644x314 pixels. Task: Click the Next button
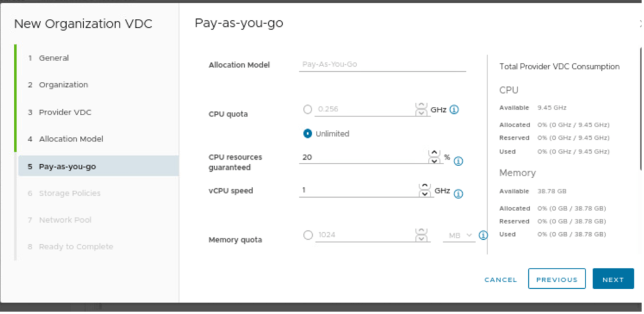(613, 279)
